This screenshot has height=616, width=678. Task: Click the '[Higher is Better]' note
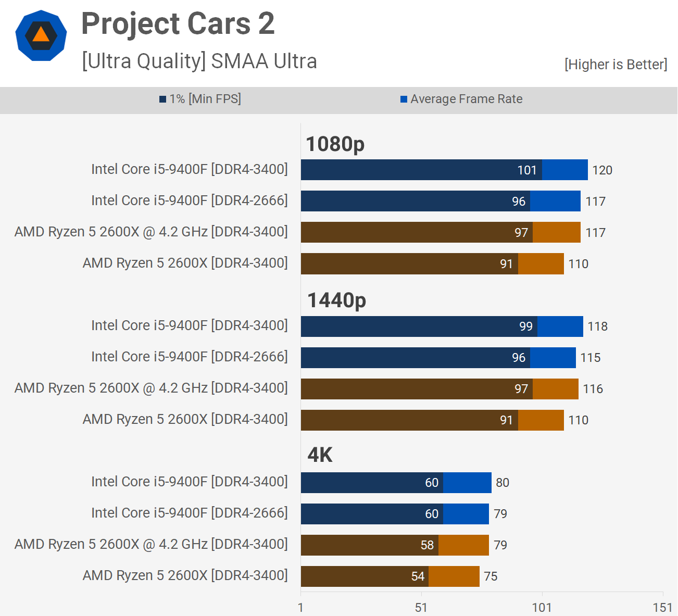(616, 65)
